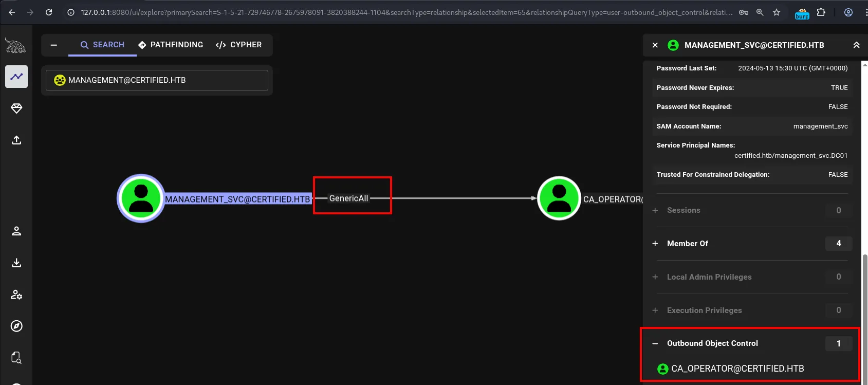The image size is (868, 385).
Task: Collapse the search panel with minus icon
Action: point(54,45)
